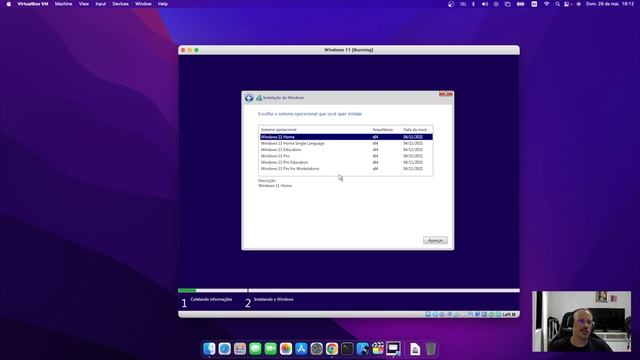Image resolution: width=640 pixels, height=360 pixels.
Task: Click the Avançar button
Action: [435, 240]
